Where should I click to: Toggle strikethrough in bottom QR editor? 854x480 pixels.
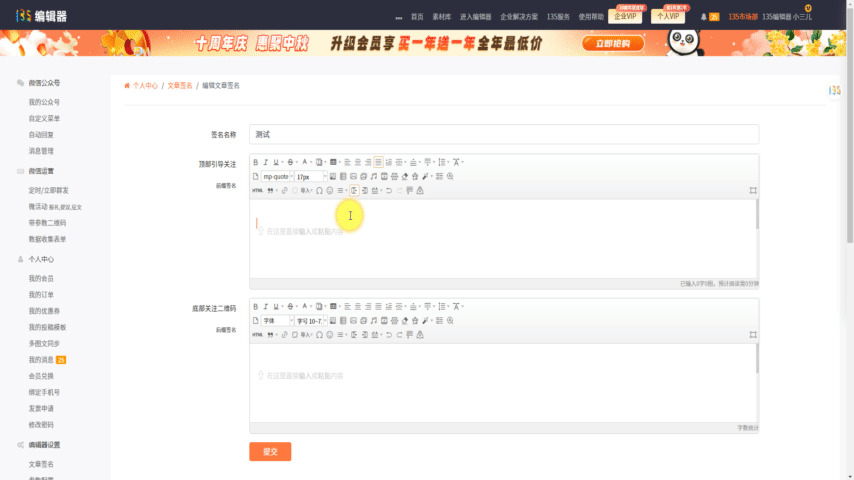point(290,307)
